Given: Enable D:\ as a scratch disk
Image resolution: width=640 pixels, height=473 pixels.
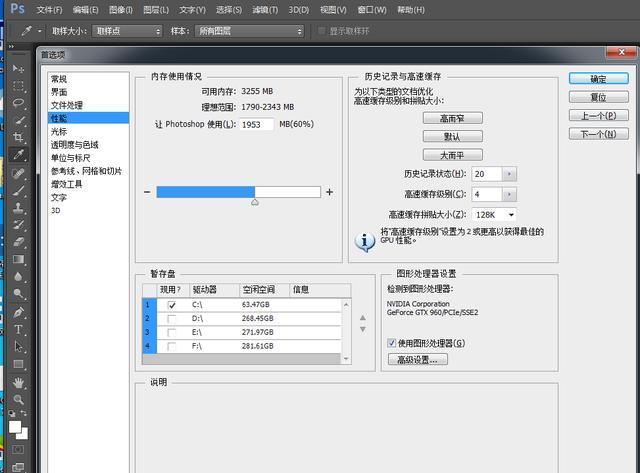Looking at the screenshot, I should (172, 318).
